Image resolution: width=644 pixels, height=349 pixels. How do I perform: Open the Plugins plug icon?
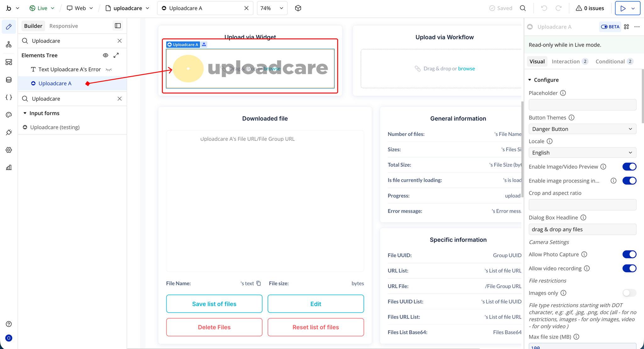pos(9,132)
